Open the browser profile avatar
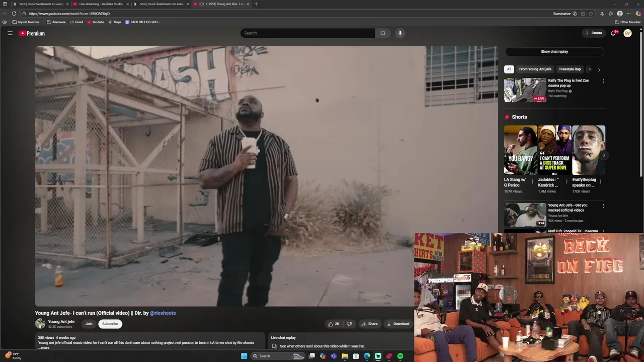Image resolution: width=644 pixels, height=362 pixels. pos(620,14)
